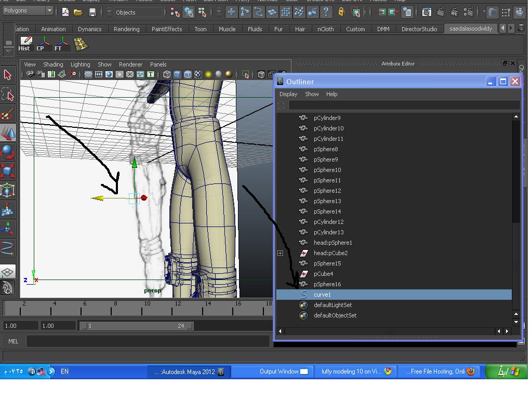The width and height of the screenshot is (532, 399).
Task: Click the joints selection mask icon
Action: click(245, 12)
